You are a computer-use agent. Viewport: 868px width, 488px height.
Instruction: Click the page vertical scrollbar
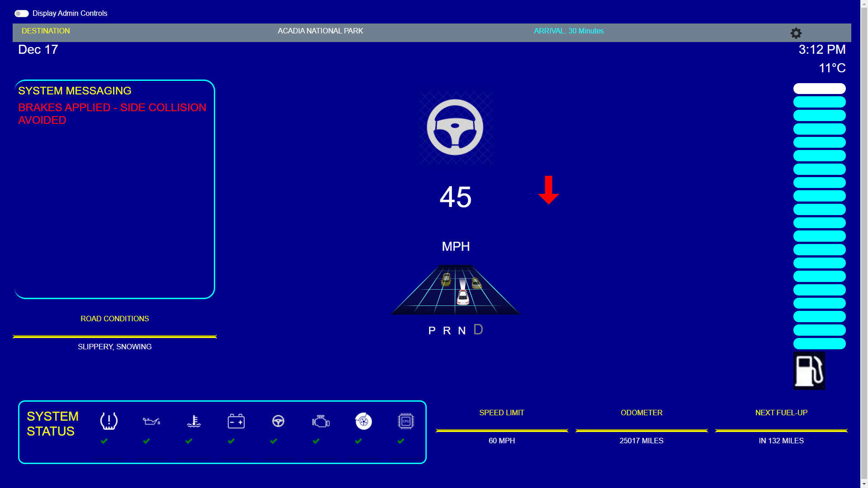(864, 244)
